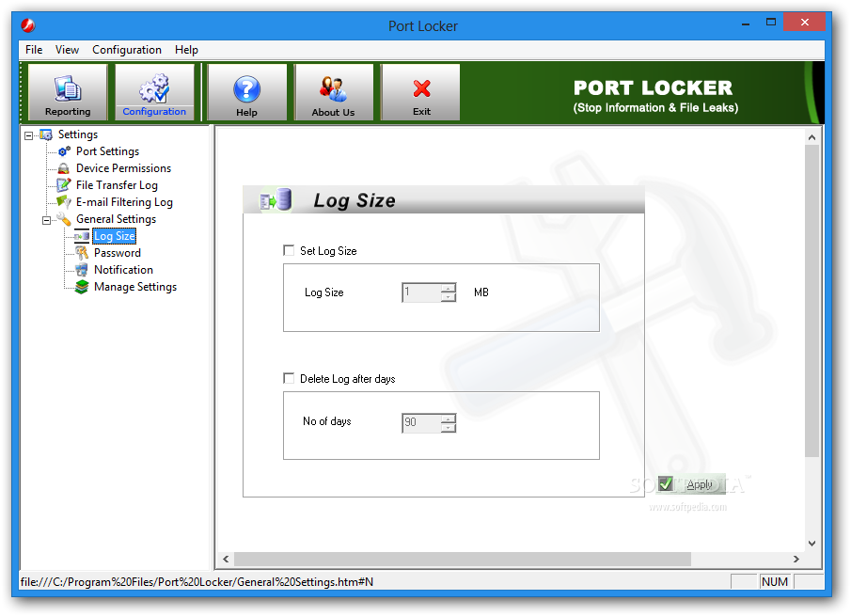Increase No of days spinner value
Image resolution: width=851 pixels, height=616 pixels.
click(449, 418)
